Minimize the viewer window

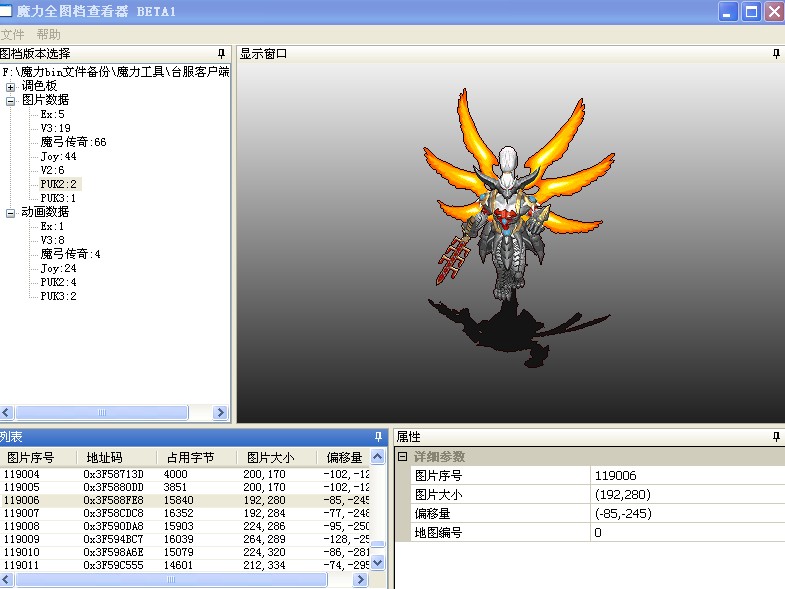(x=727, y=12)
